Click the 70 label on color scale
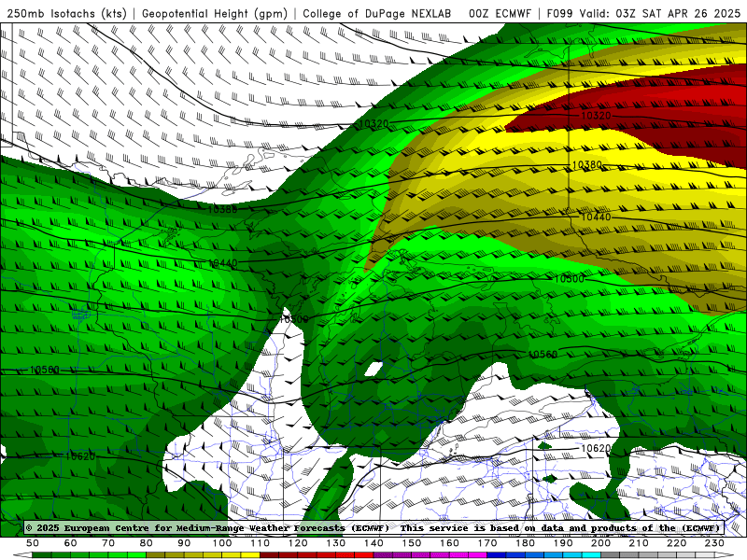This screenshot has height=560, width=747. 108,543
